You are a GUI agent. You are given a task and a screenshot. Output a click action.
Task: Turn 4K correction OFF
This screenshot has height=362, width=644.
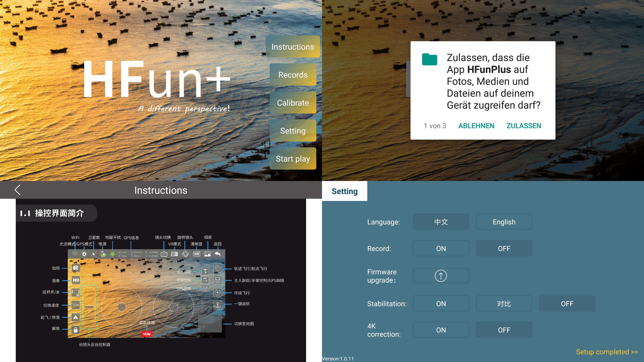504,330
